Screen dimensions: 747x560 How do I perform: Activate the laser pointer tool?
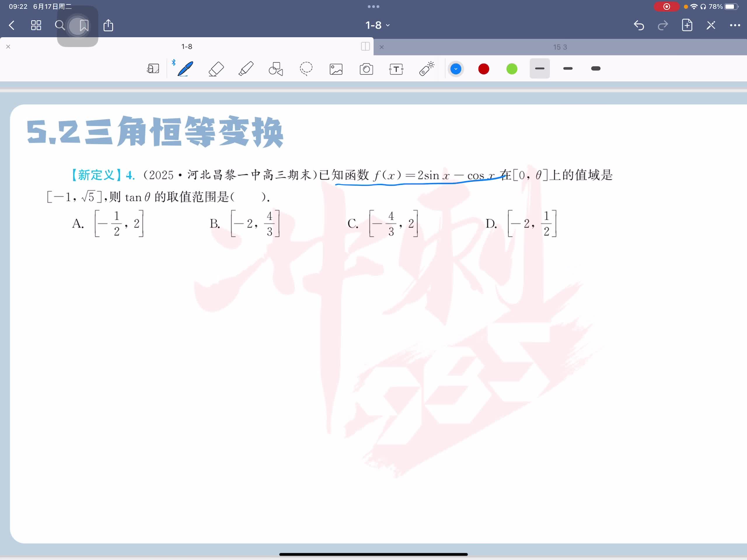click(427, 69)
